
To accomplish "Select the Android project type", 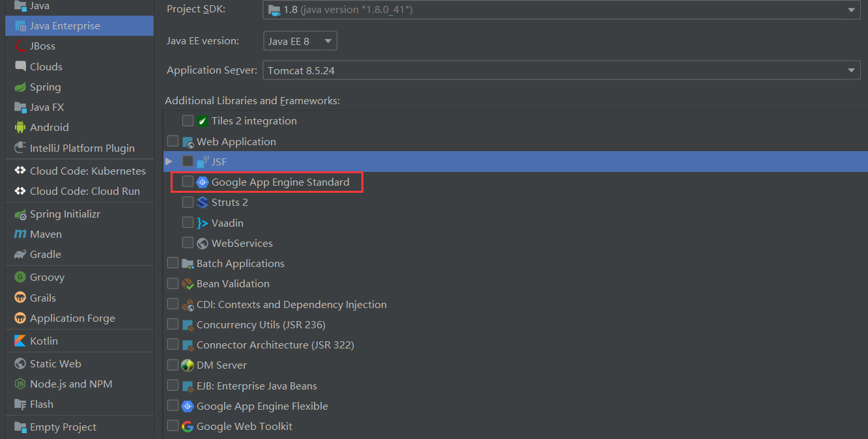I will click(x=49, y=128).
